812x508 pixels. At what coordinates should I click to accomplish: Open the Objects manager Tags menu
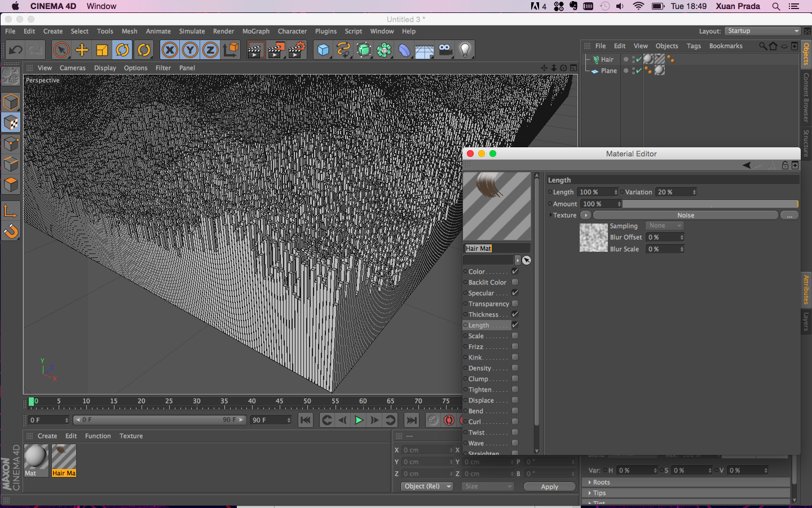tap(694, 46)
